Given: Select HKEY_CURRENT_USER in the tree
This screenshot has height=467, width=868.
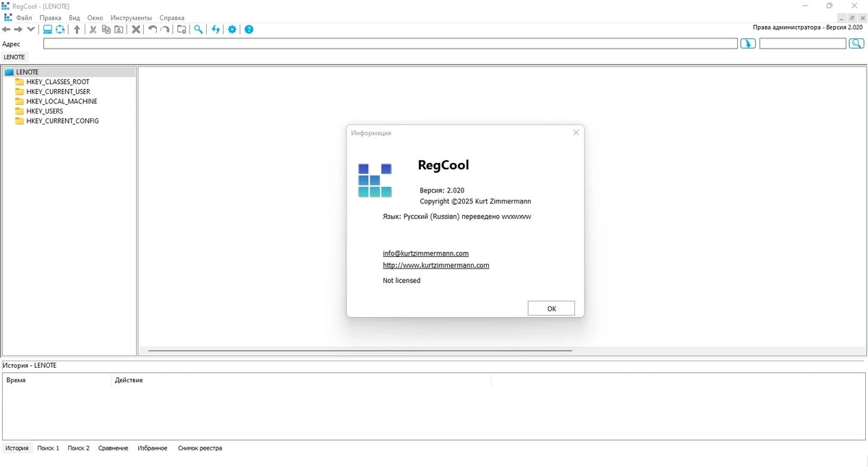Looking at the screenshot, I should click(x=59, y=92).
